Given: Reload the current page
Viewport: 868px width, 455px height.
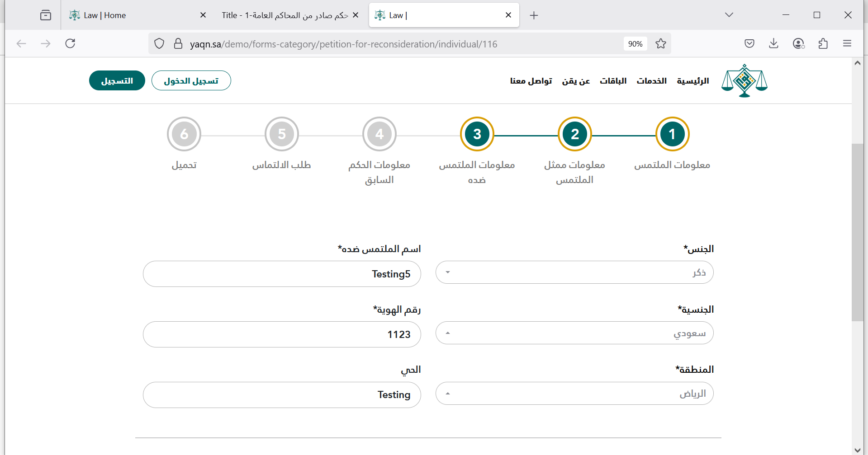Looking at the screenshot, I should point(70,43).
